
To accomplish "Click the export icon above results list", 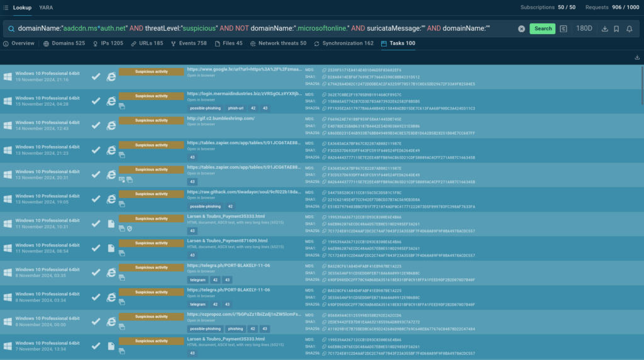I will [x=638, y=57].
